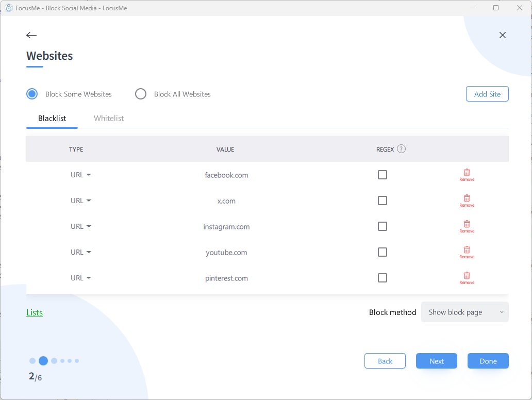Expand the URL type dropdown for x.com

coord(81,201)
